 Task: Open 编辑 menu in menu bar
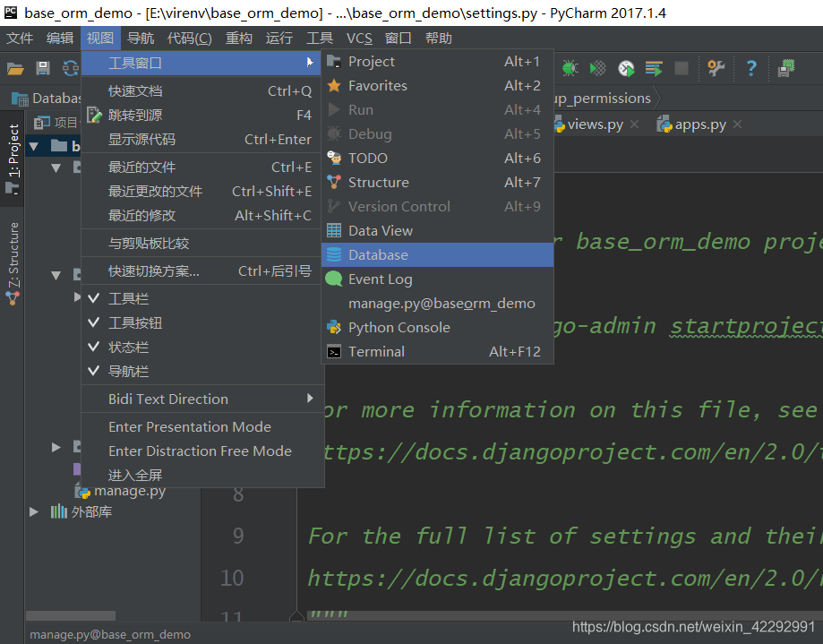59,38
